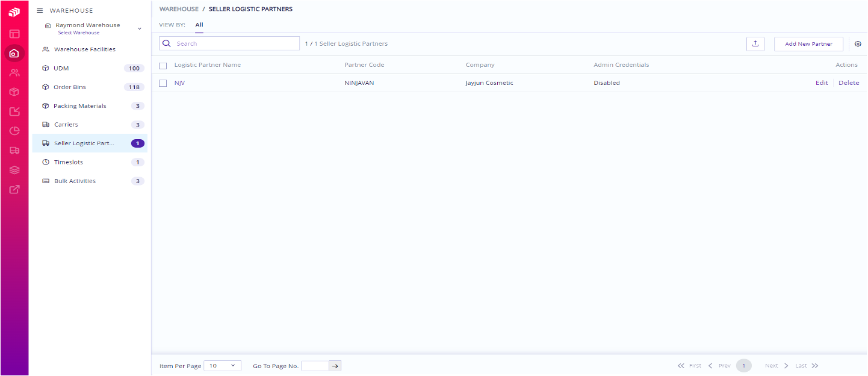Viewport: 868px width, 376px height.
Task: Click the upload icon next to Add New Partner
Action: tap(755, 43)
